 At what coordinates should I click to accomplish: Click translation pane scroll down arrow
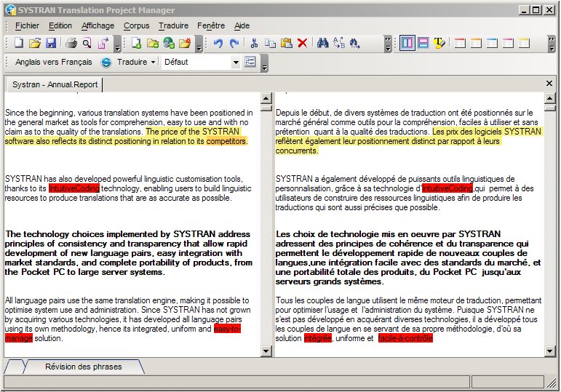click(549, 351)
